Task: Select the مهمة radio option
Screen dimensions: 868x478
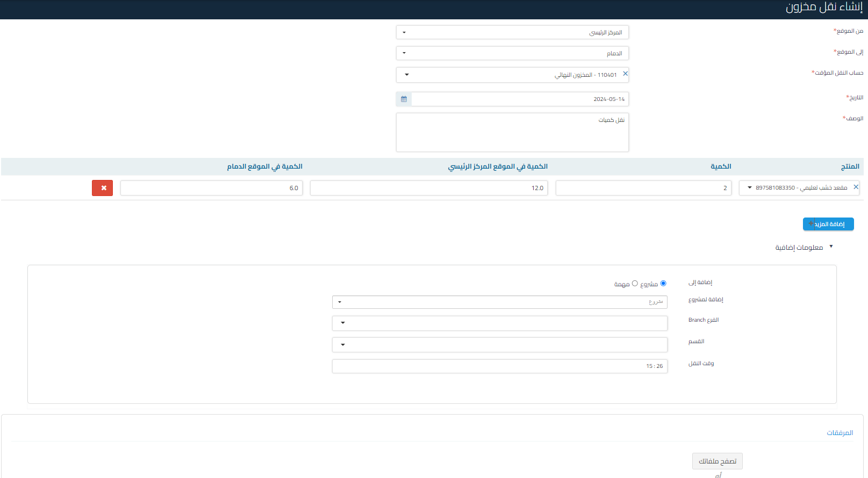Action: (x=635, y=283)
